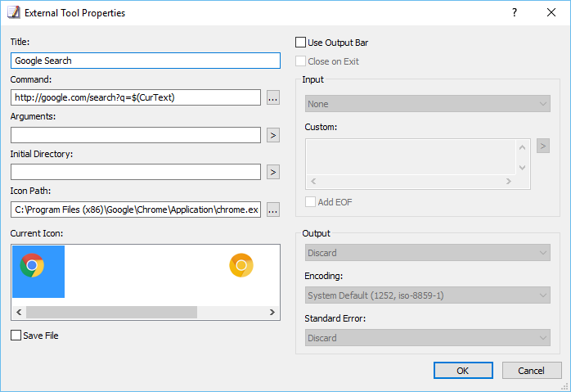The height and width of the screenshot is (392, 571).
Task: Click the help question mark button
Action: pos(515,13)
